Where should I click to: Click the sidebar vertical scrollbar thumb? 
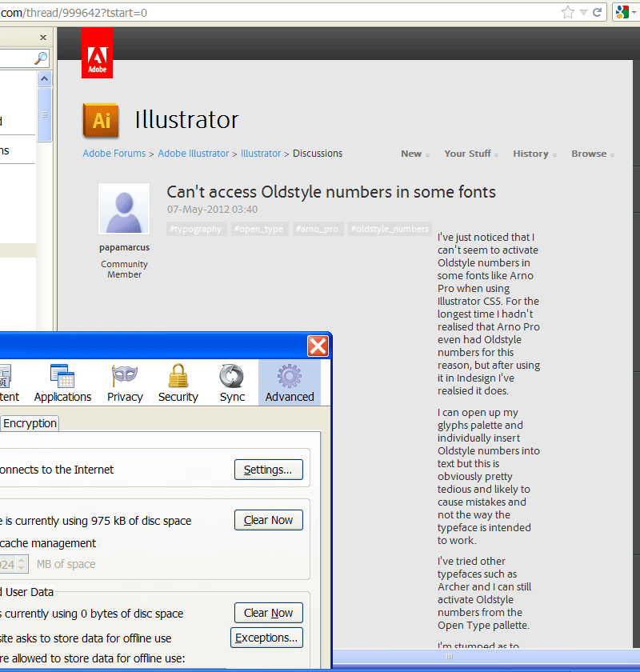click(x=44, y=114)
